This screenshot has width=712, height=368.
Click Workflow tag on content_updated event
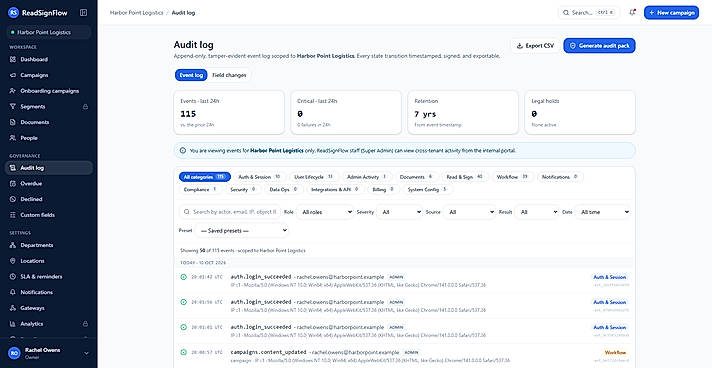pyautogui.click(x=615, y=352)
